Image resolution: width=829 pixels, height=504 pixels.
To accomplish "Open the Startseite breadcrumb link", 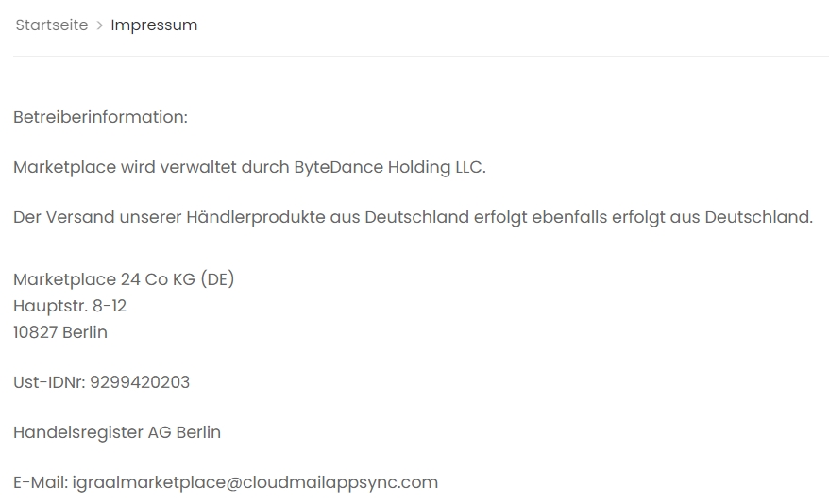I will pos(52,25).
